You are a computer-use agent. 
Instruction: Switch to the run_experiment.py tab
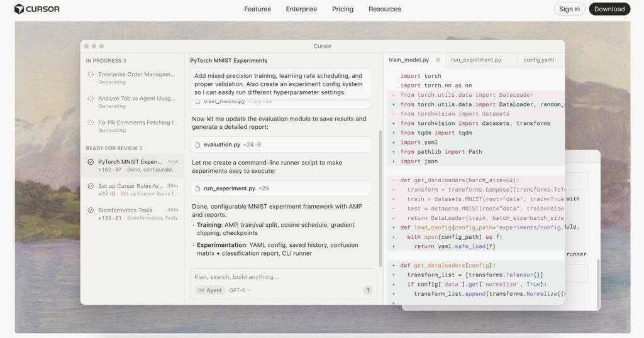click(x=476, y=60)
